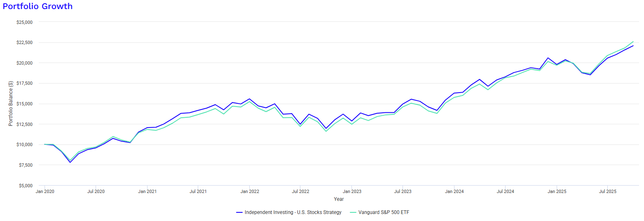Toggle the Vanguard S&P 500 ETF legend entry
The width and height of the screenshot is (644, 221).
(383, 212)
